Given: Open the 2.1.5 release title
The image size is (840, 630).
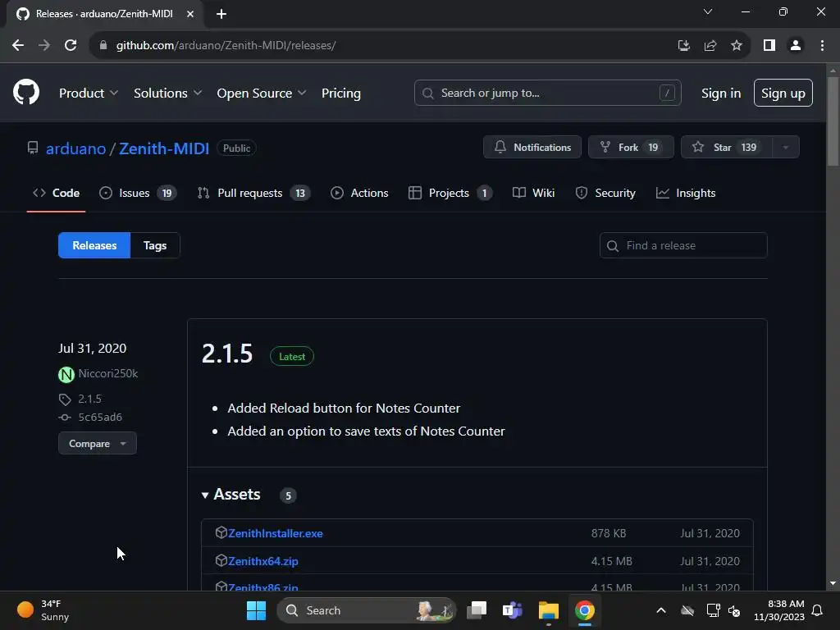Looking at the screenshot, I should pyautogui.click(x=227, y=354).
